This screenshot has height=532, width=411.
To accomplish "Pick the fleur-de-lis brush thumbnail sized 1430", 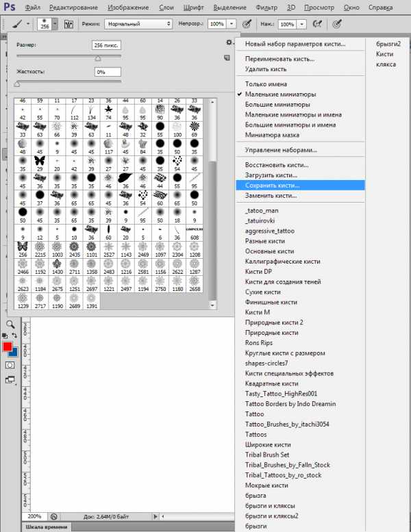I will [x=57, y=266].
